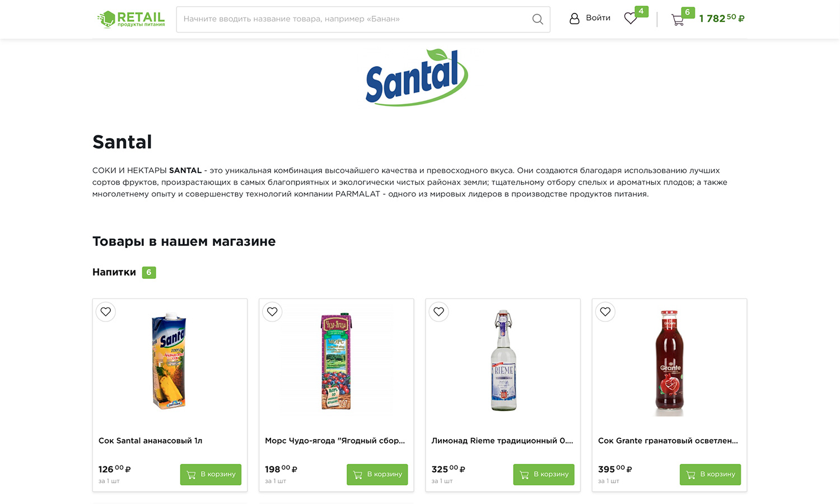This screenshot has width=840, height=504.
Task: Click the Войти login link
Action: pos(598,18)
